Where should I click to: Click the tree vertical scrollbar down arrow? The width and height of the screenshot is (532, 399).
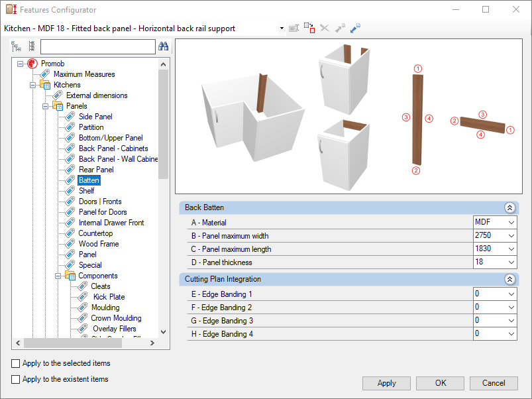click(163, 332)
